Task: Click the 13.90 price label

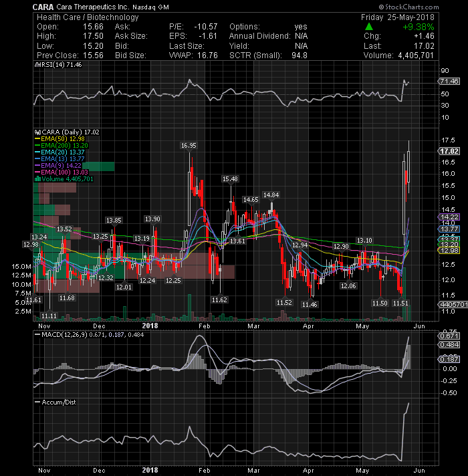Action: point(152,219)
